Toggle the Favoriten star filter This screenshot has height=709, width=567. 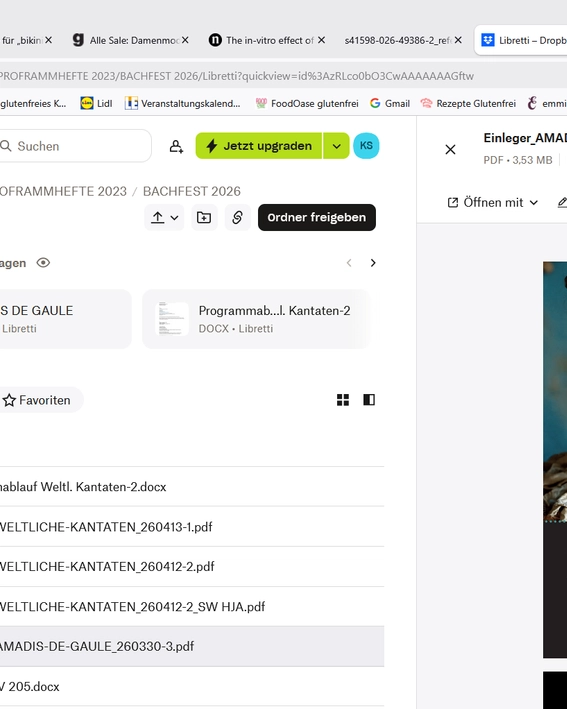37,400
